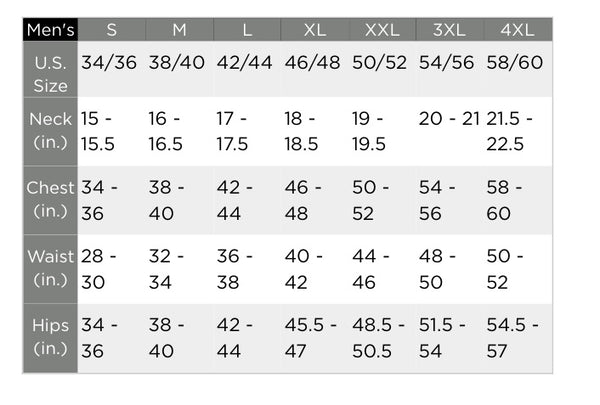
Task: Click the 46 - 48 chest measurement
Action: 312,200
